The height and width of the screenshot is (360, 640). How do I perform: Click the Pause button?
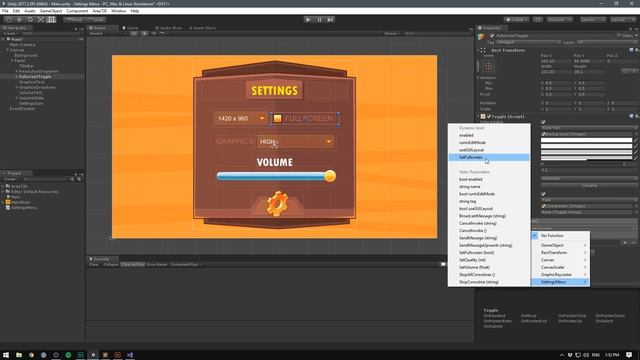pos(319,20)
